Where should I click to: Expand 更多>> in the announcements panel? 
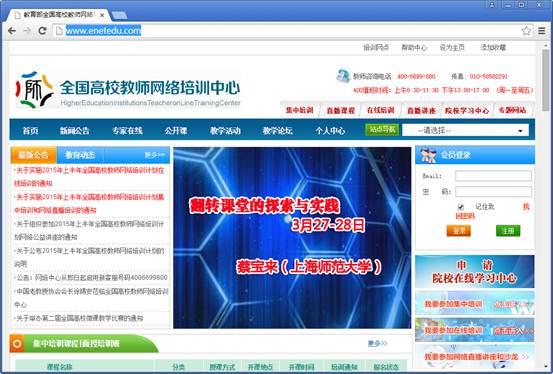coord(154,155)
